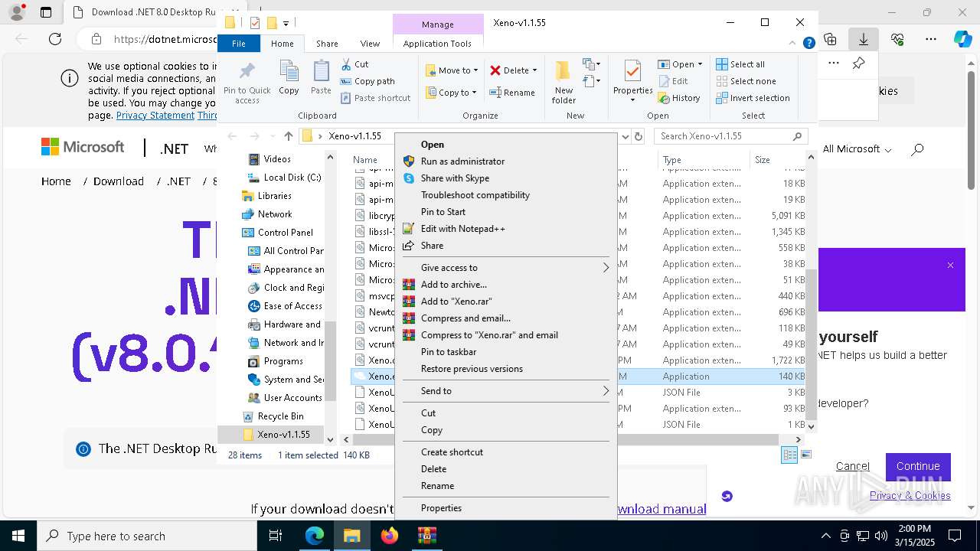The height and width of the screenshot is (551, 980).
Task: Click the Continue button on webpage
Action: pyautogui.click(x=918, y=466)
